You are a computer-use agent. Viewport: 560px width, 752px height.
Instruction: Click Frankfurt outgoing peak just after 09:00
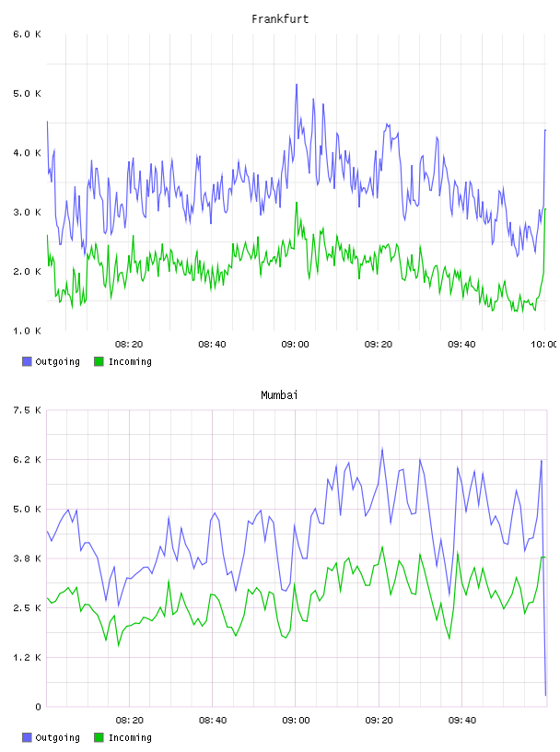pos(297,85)
